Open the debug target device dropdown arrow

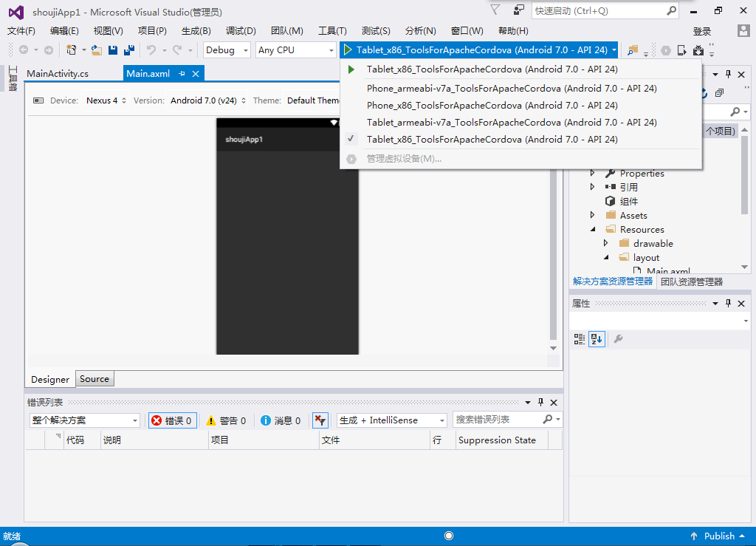click(614, 50)
